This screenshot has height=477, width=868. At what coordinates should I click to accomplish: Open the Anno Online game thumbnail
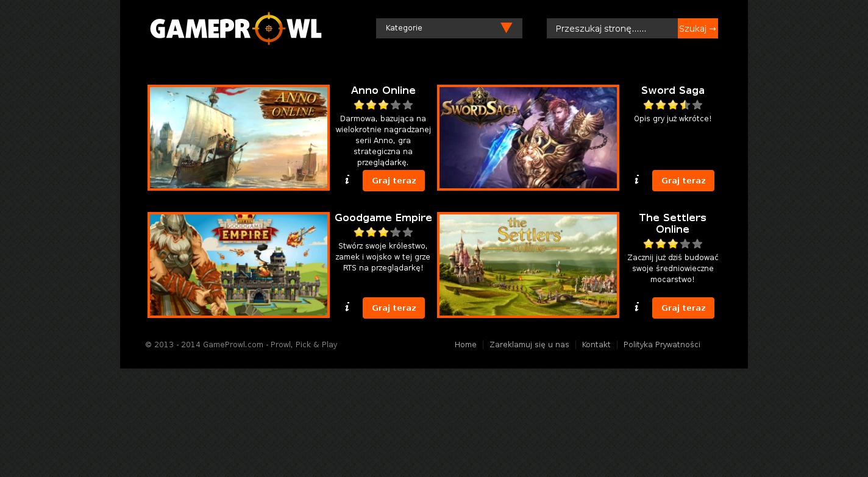pos(238,138)
